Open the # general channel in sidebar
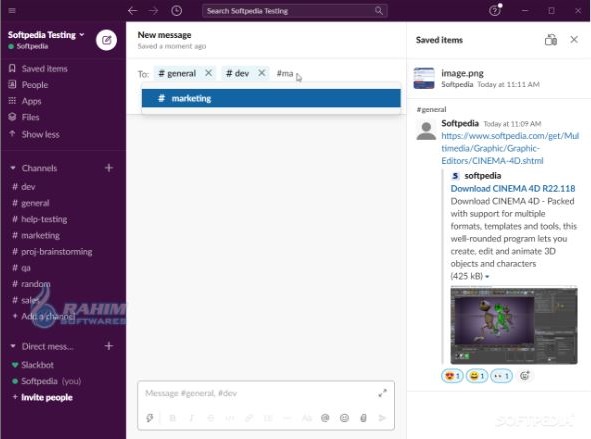This screenshot has height=439, width=591. pos(35,203)
